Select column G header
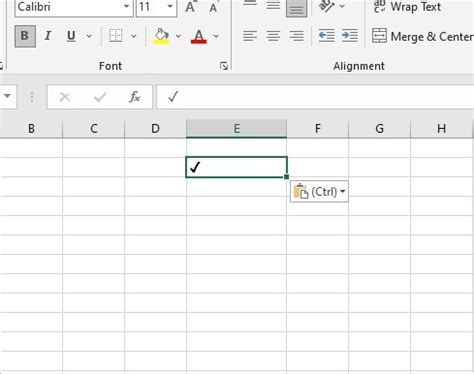Viewport: 474px width, 374px height. [379, 128]
